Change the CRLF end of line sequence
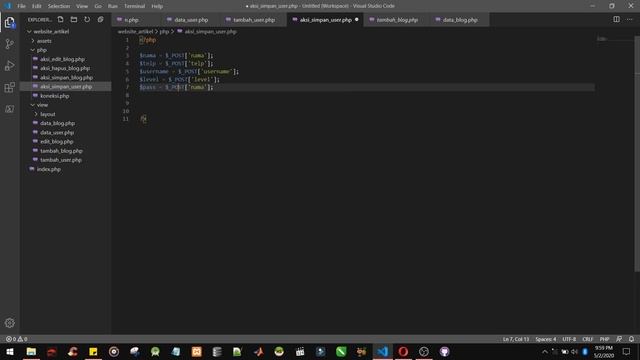Viewport: 640px width, 360px height. point(587,339)
